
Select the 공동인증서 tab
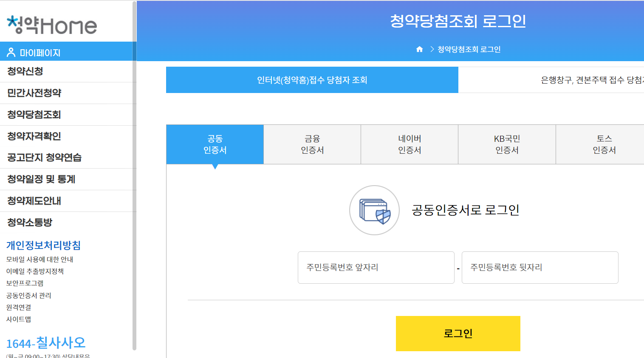(215, 144)
